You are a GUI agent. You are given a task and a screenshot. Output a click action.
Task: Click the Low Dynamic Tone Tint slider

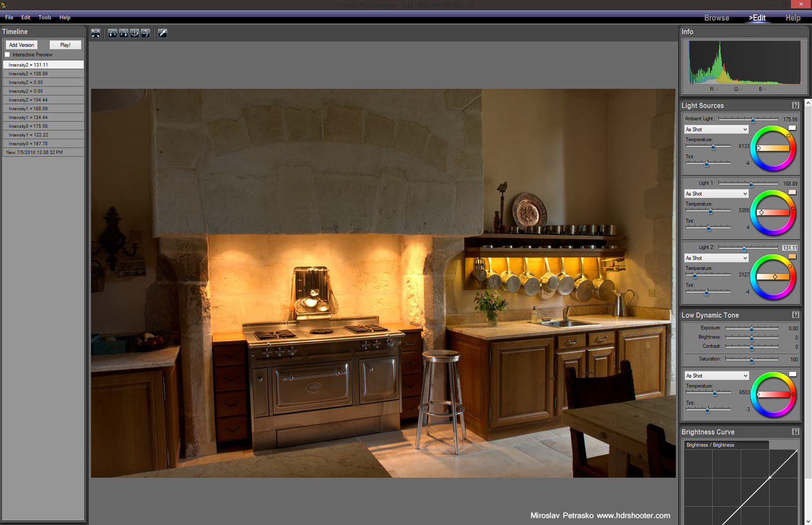click(x=708, y=409)
